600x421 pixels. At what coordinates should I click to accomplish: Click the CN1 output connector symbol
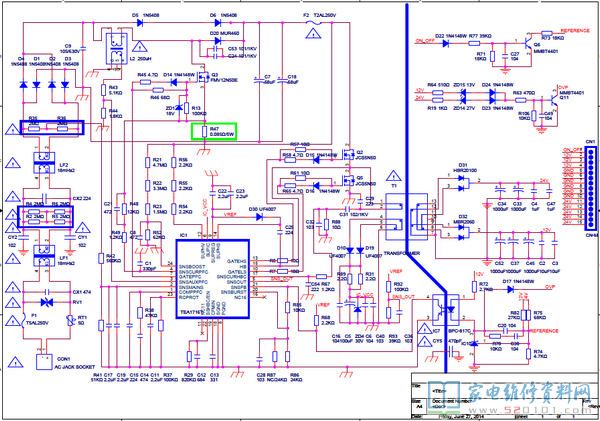[x=591, y=188]
